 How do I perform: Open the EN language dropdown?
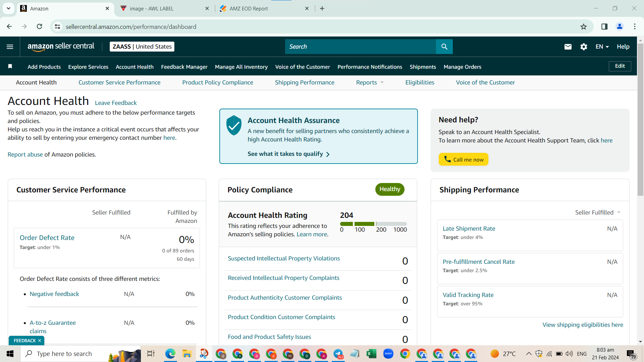coord(602,47)
